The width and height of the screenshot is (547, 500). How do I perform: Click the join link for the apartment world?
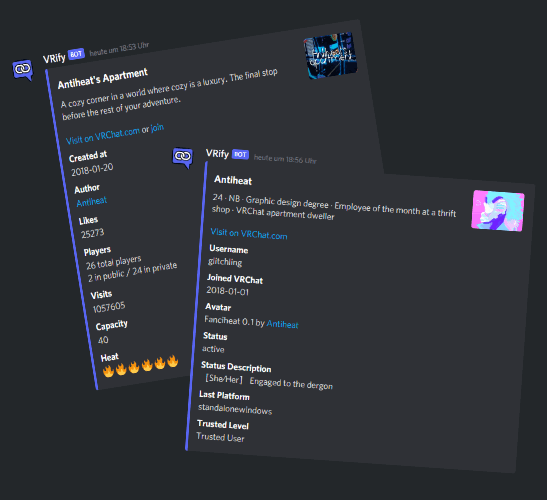(157, 128)
